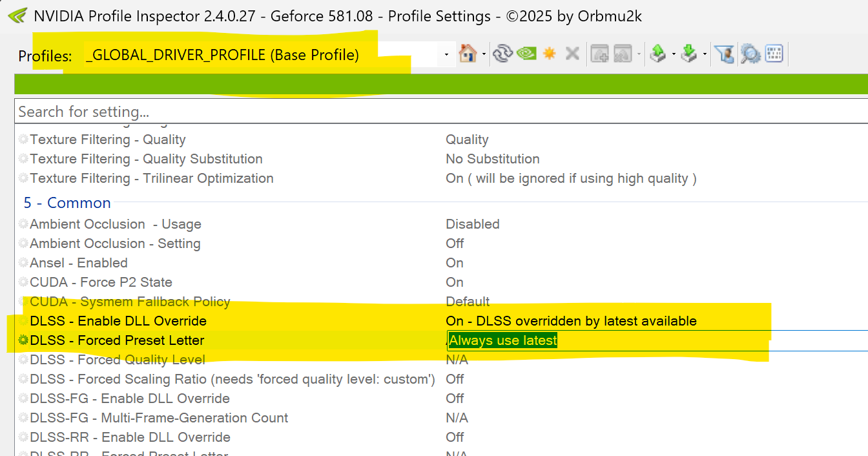868x456 pixels.
Task: Click the Off value for DLSS-RR - Enable DLL Override
Action: (x=455, y=437)
